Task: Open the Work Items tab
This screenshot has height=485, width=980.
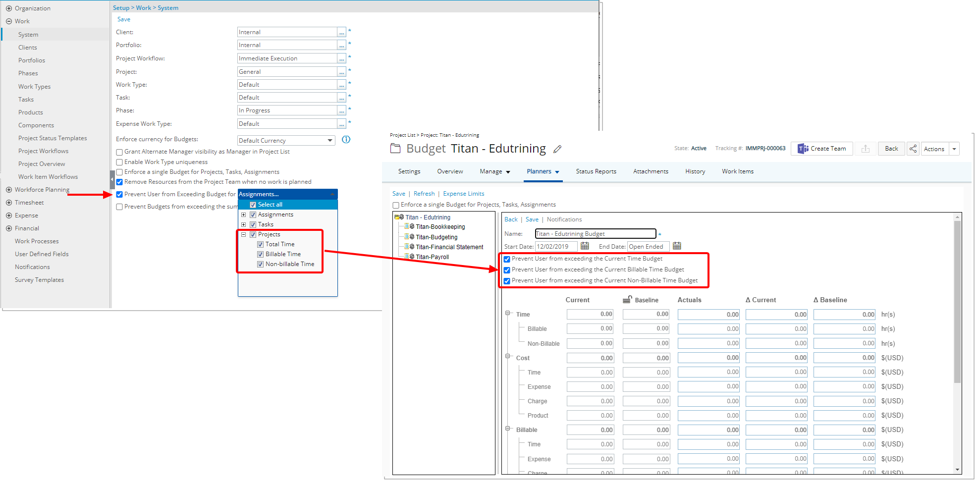Action: tap(737, 171)
